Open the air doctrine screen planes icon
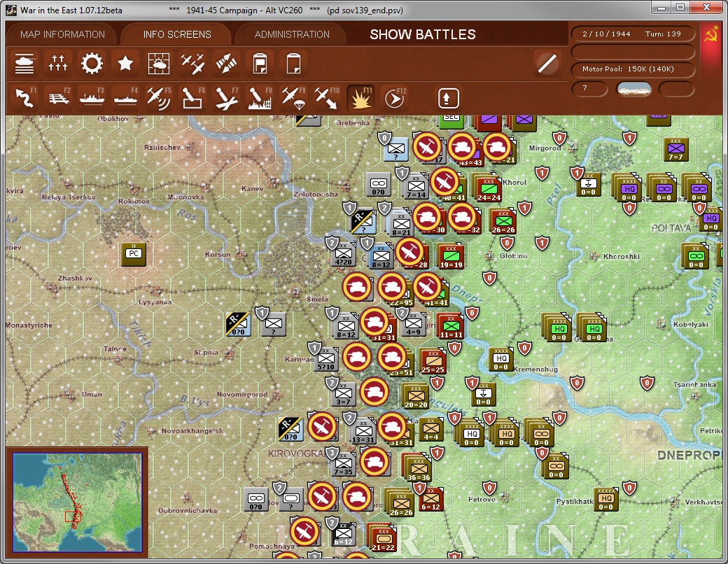The height and width of the screenshot is (564, 728). (192, 64)
